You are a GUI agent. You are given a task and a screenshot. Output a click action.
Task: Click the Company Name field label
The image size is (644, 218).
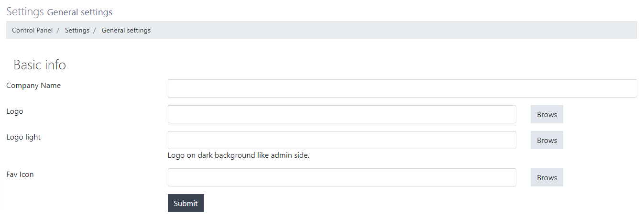[33, 86]
